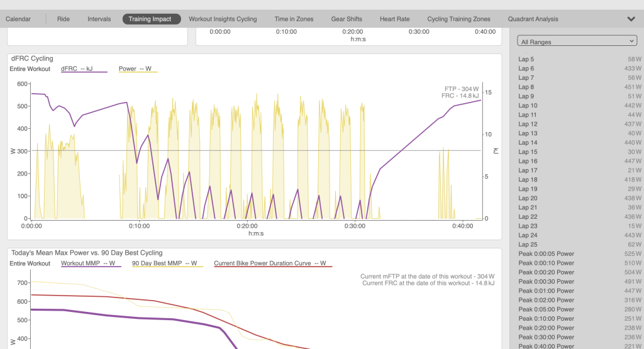This screenshot has height=349, width=644.
Task: Open the All Ranges dropdown
Action: coord(577,41)
